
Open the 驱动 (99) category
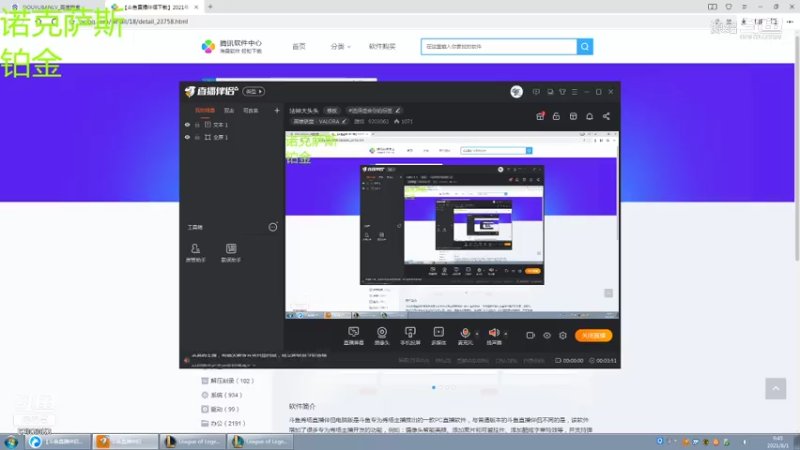point(220,409)
